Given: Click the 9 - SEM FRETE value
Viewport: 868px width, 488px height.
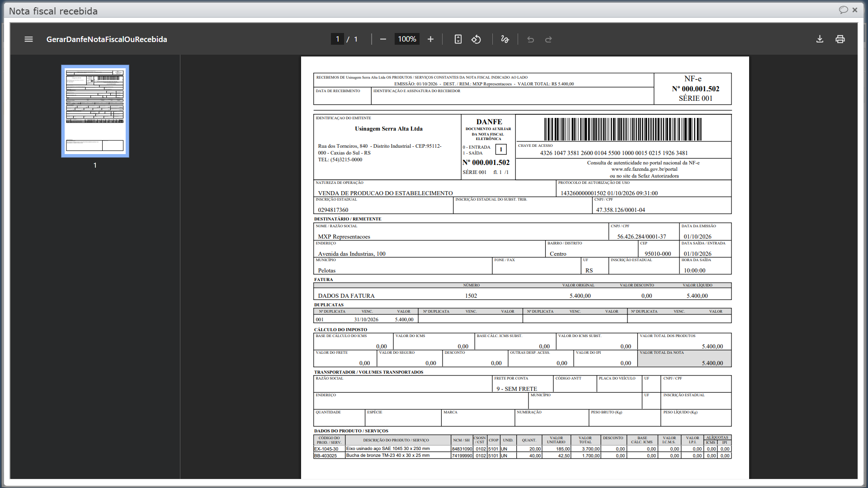Looking at the screenshot, I should pyautogui.click(x=517, y=389).
